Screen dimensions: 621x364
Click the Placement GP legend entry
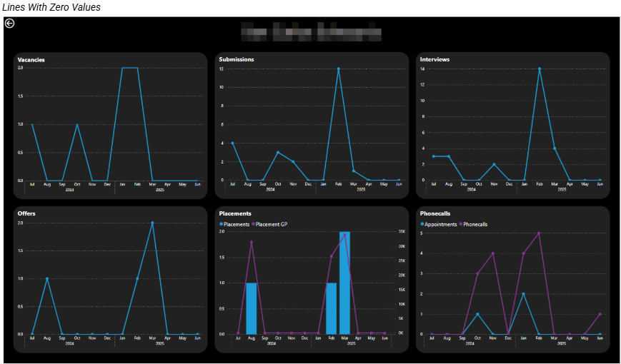point(269,224)
